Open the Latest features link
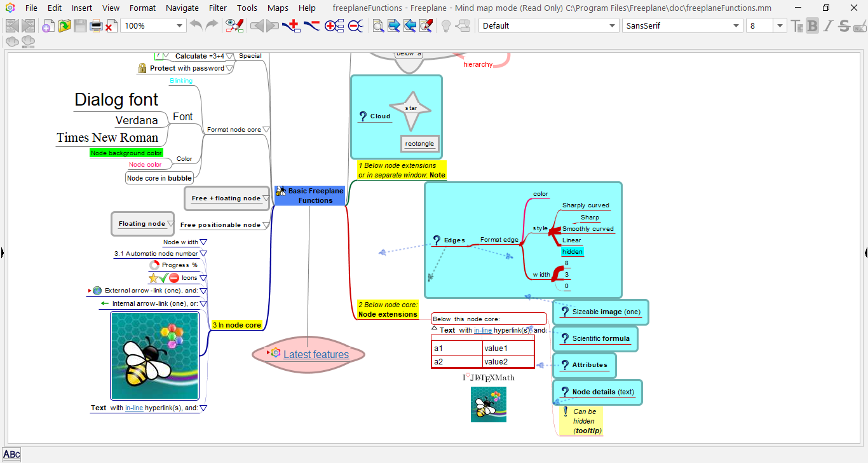Image resolution: width=868 pixels, height=463 pixels. click(316, 354)
